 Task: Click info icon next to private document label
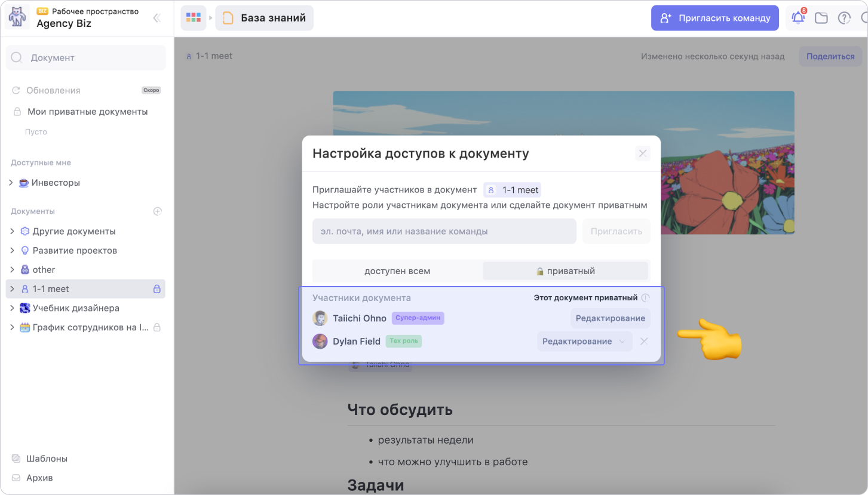point(645,297)
